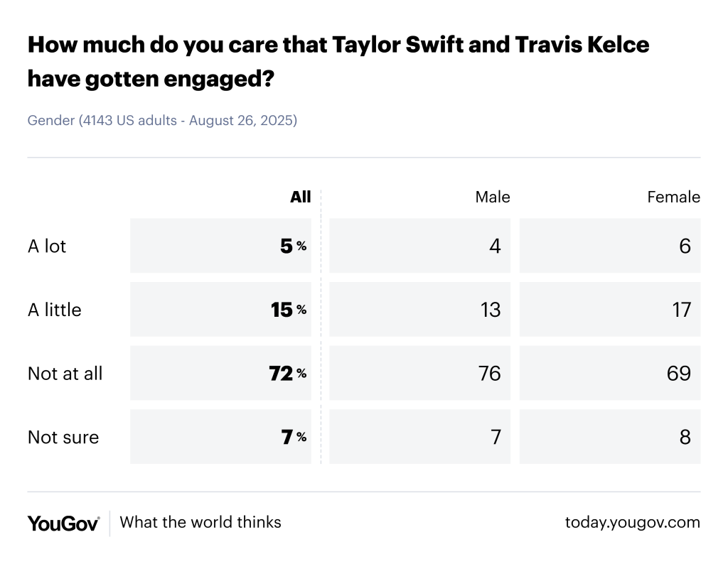Click the "Gender (4143 US adults" subtitle
This screenshot has height=564, width=728.
coord(162,121)
